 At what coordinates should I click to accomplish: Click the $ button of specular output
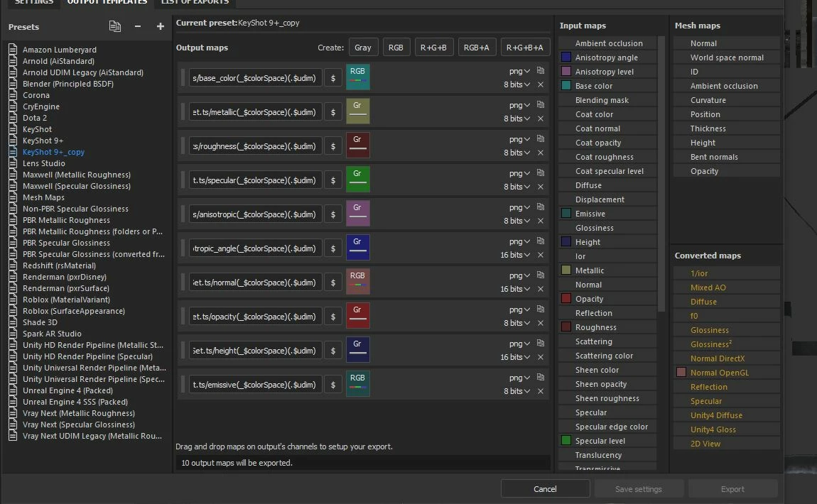pos(333,180)
